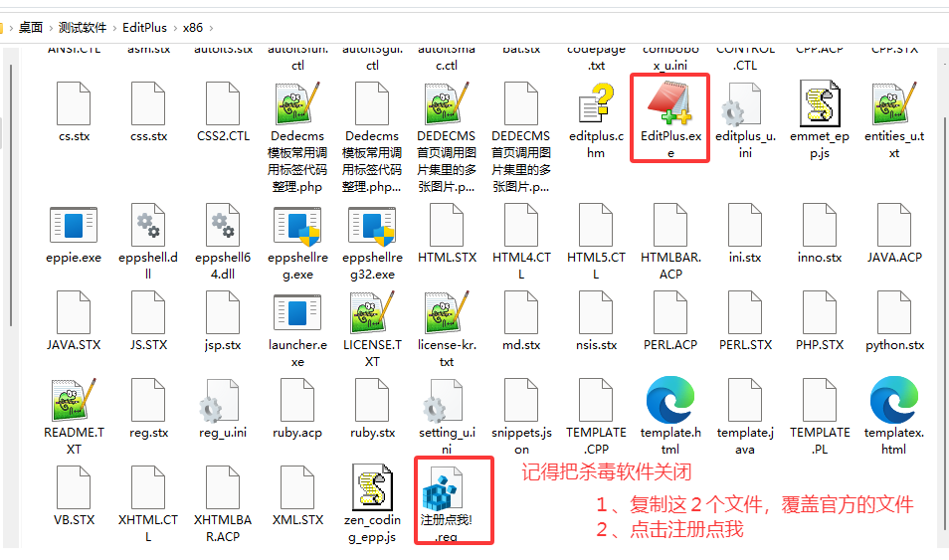Select the CSS2.CTL file icon
The height and width of the screenshot is (560, 949).
tap(223, 104)
